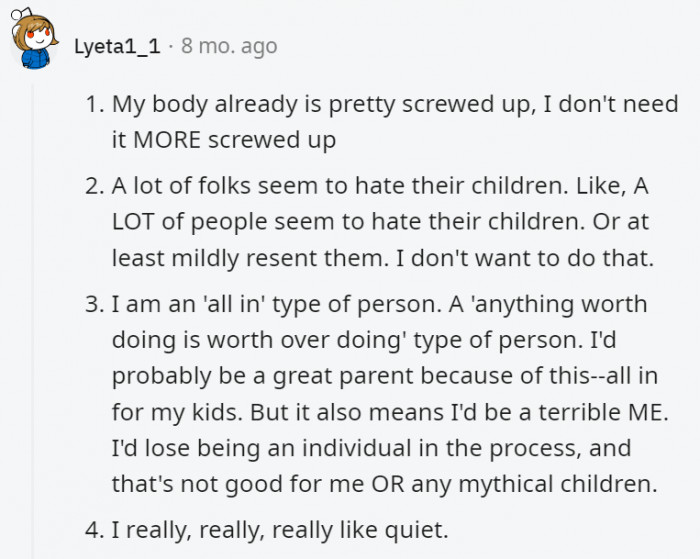Click the phrase 'mythical children' in point three

(x=558, y=484)
